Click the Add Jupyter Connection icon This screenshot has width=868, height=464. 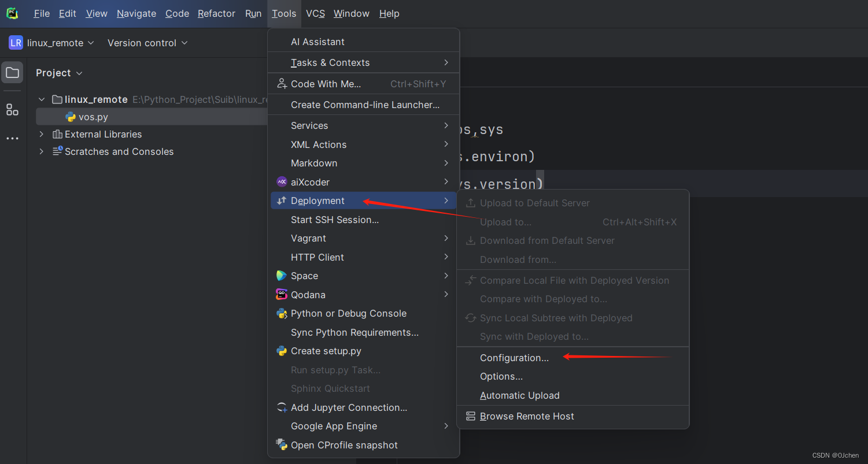282,407
